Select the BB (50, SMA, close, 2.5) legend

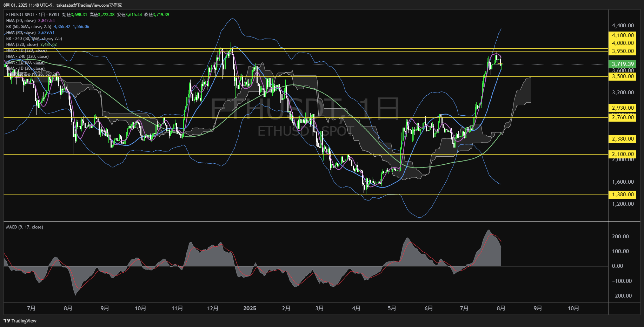click(29, 27)
